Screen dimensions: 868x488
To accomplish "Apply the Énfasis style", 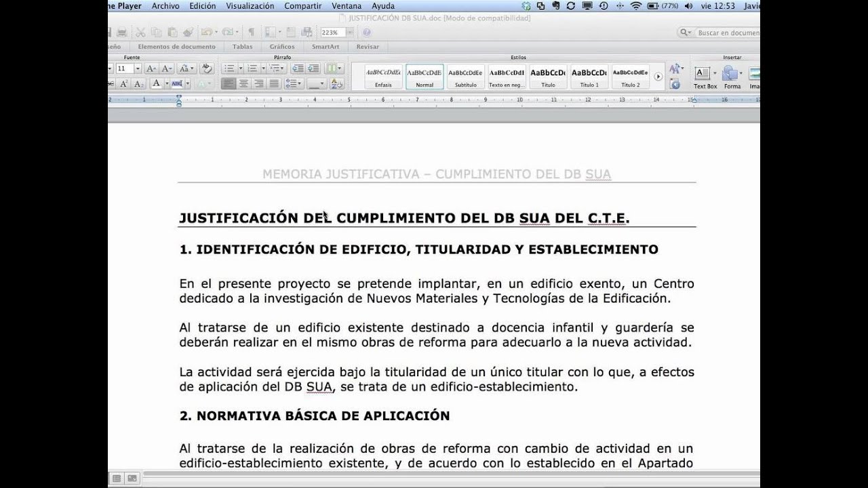I will [x=383, y=77].
